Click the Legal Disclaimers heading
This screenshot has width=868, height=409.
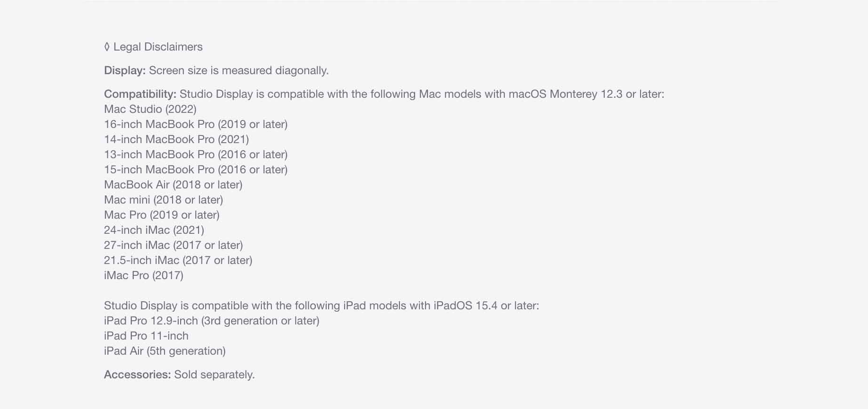point(158,47)
